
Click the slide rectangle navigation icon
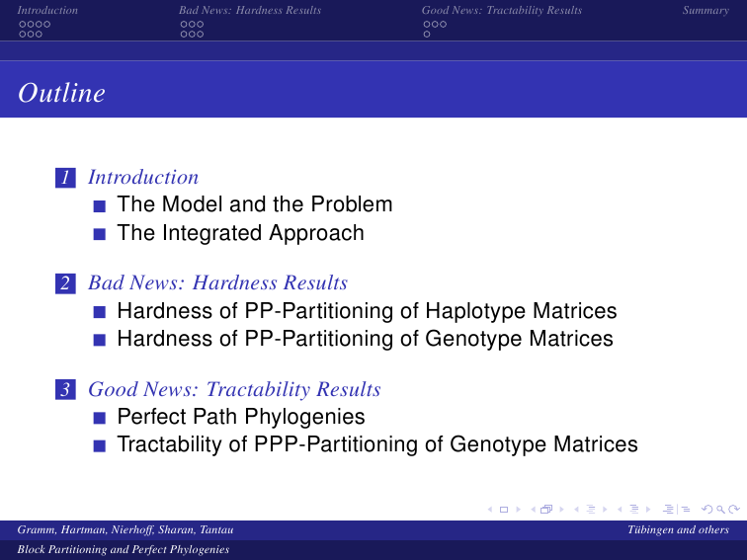coord(504,510)
